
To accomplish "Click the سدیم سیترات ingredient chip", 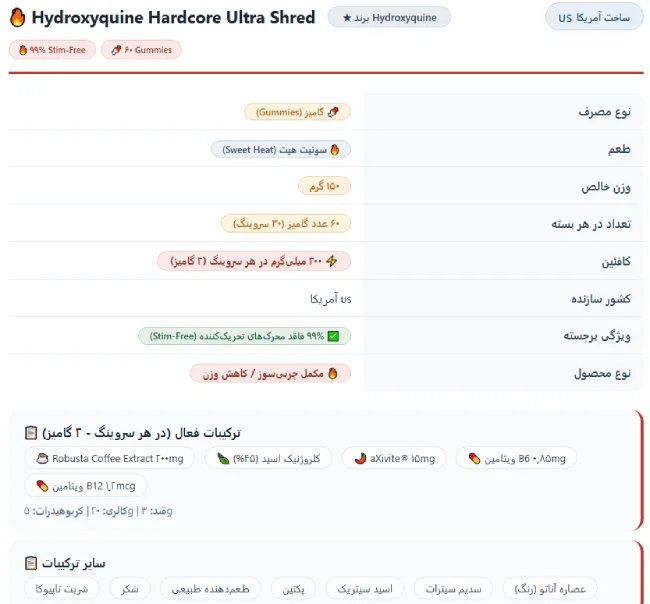I will click(x=454, y=589).
